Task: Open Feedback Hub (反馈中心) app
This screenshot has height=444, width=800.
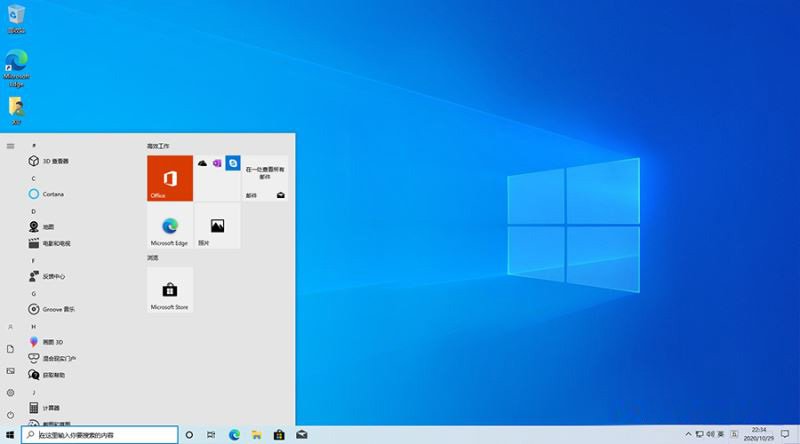Action: point(47,276)
